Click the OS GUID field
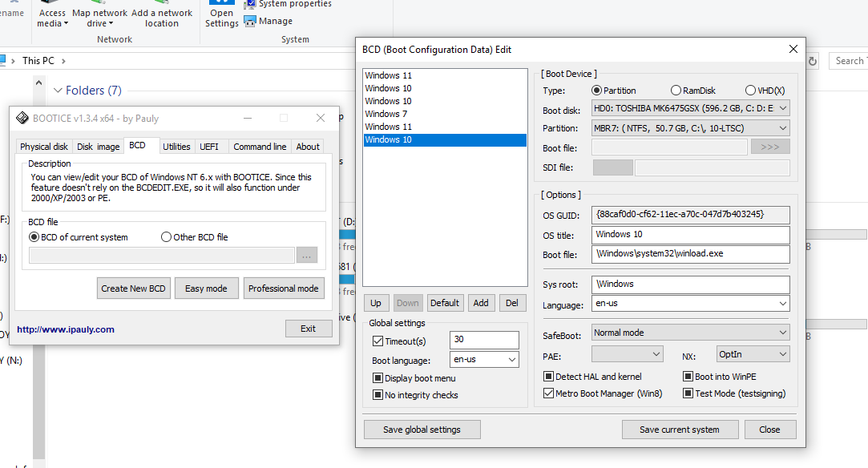 (690, 215)
